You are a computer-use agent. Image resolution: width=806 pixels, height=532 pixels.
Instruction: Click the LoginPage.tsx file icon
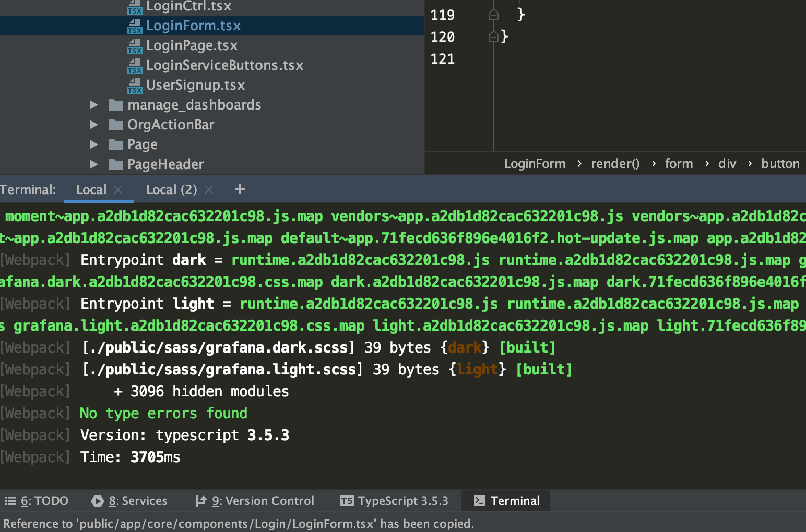pyautogui.click(x=135, y=46)
